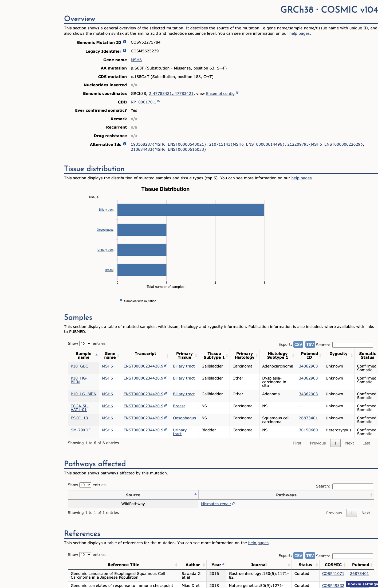Sort References table by COSMIC column
378x588 pixels.
click(333, 565)
